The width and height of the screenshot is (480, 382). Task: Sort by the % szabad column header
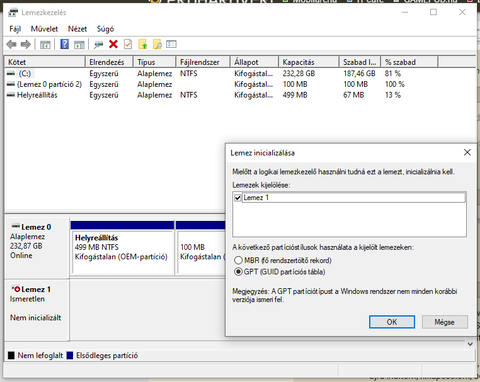pyautogui.click(x=409, y=62)
